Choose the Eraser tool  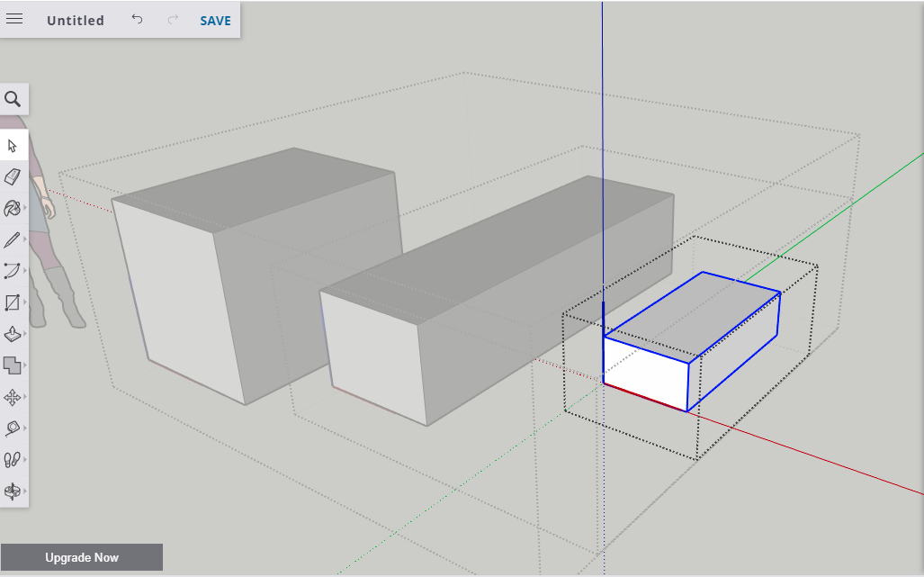(13, 176)
